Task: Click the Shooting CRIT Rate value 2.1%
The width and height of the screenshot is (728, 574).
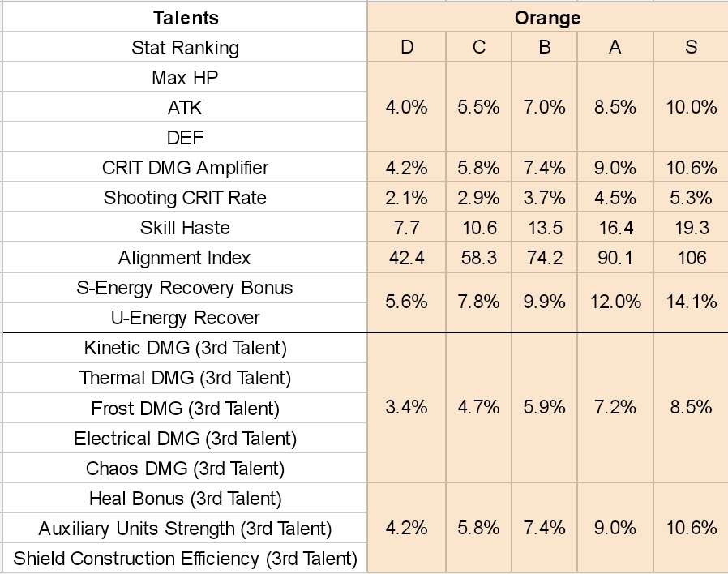Action: (x=407, y=198)
